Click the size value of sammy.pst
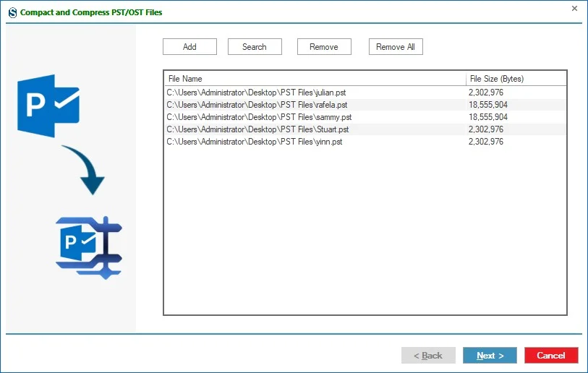 (x=488, y=117)
